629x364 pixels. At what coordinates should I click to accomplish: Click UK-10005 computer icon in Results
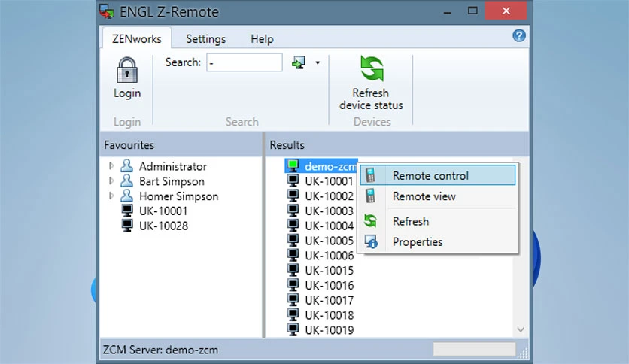(293, 240)
